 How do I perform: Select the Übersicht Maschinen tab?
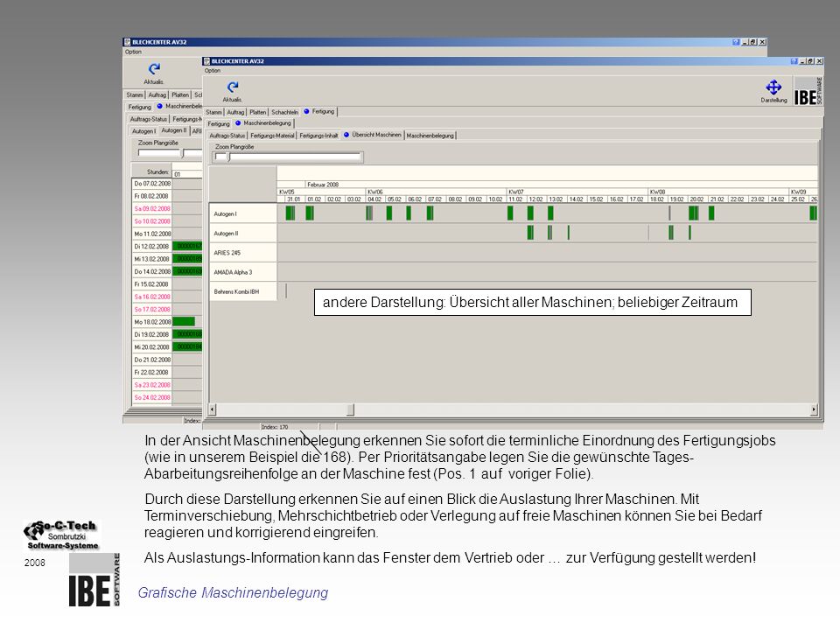point(373,135)
